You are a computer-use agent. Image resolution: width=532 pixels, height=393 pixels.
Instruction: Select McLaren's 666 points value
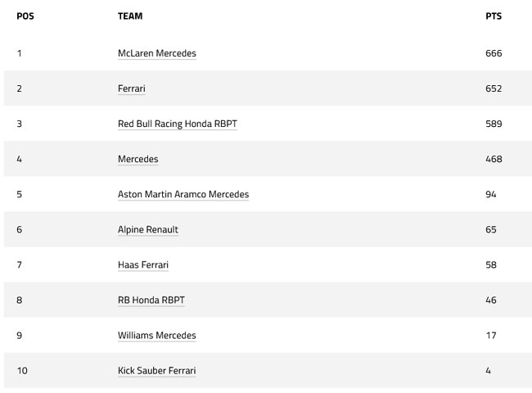click(x=494, y=53)
